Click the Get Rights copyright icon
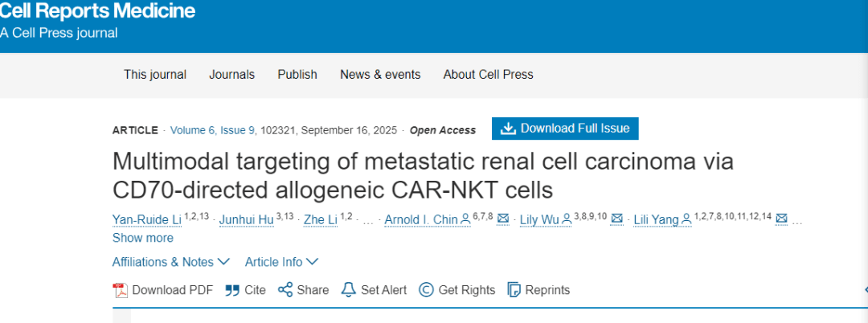 [x=426, y=290]
